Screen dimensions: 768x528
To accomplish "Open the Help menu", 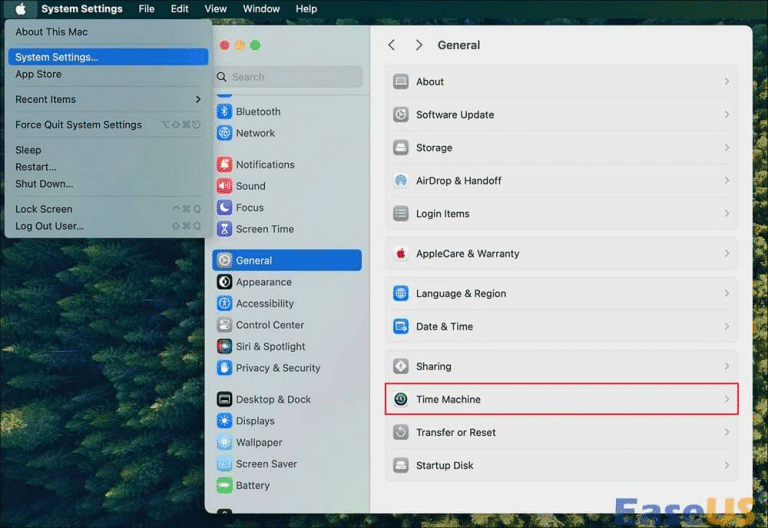I will coord(306,9).
